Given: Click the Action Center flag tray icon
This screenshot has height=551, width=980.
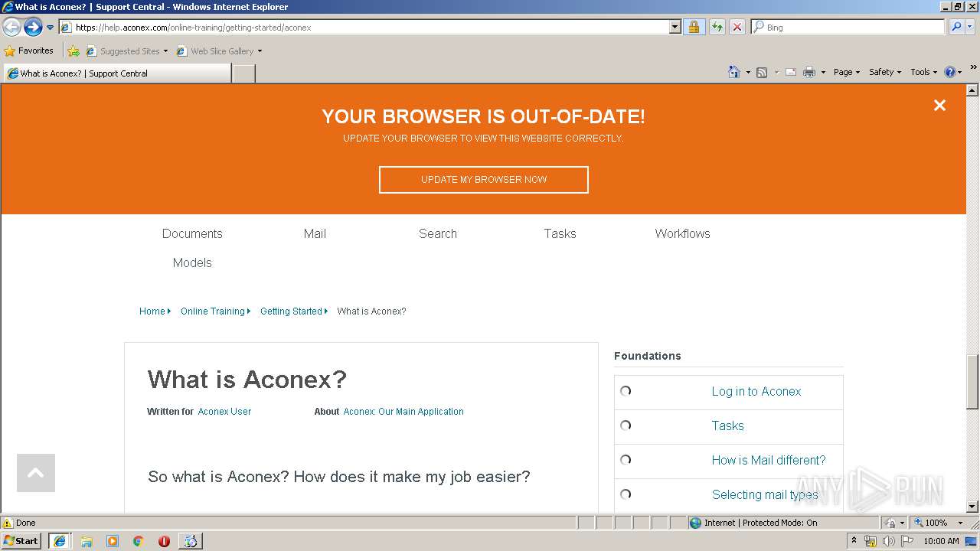Looking at the screenshot, I should (906, 541).
